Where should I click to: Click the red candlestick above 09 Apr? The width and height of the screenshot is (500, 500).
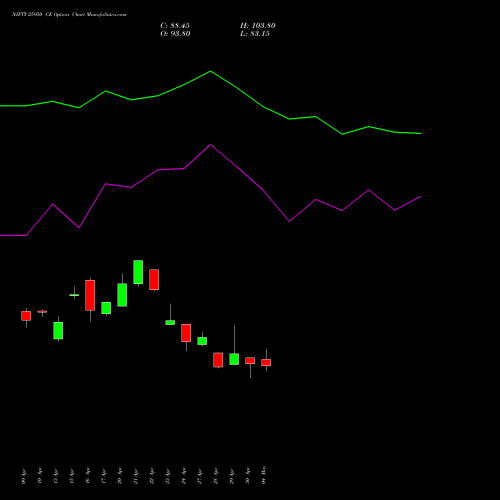26,316
